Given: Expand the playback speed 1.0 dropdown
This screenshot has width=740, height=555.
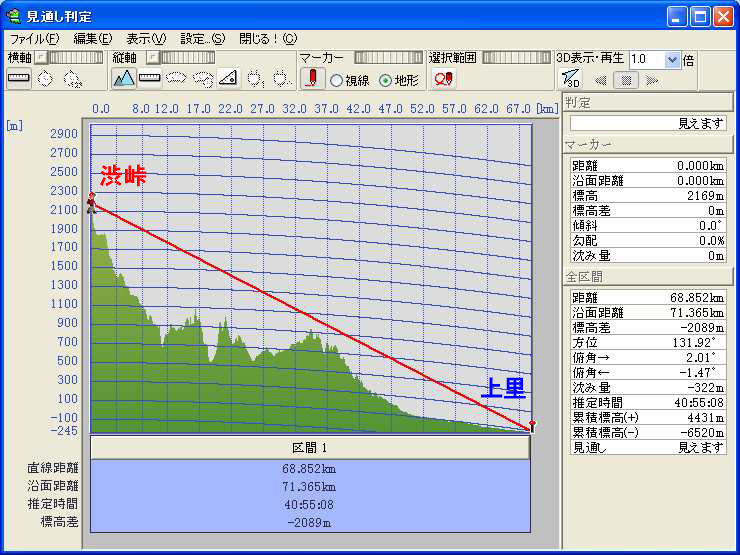Looking at the screenshot, I should click(672, 60).
